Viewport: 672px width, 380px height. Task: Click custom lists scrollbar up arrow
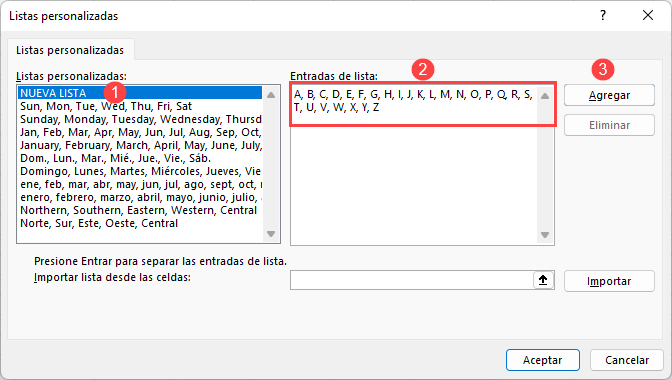point(271,95)
